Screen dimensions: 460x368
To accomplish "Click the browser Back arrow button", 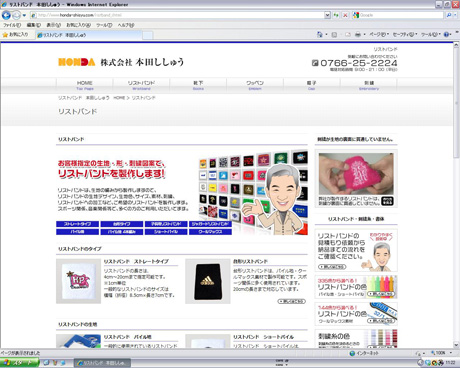I will [6, 15].
